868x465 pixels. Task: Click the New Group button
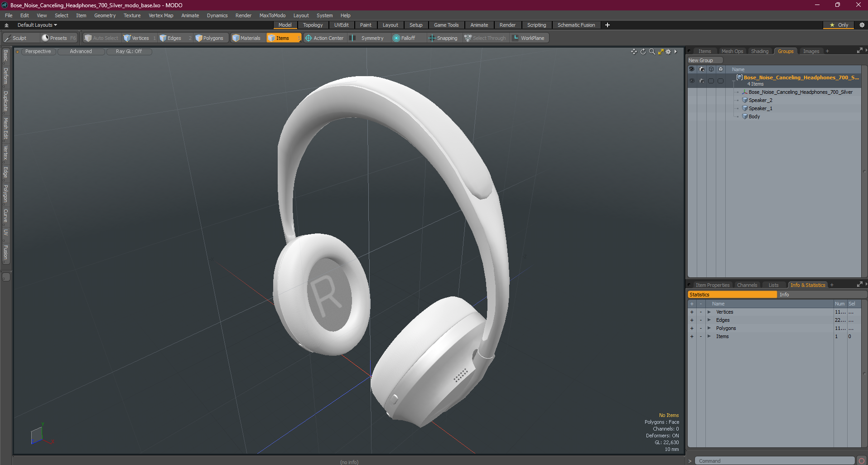(705, 60)
